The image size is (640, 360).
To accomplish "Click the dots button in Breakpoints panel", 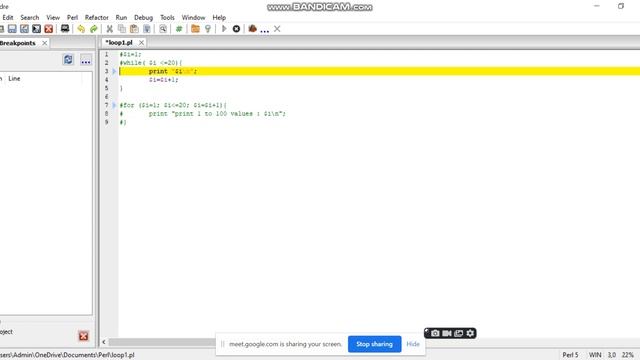I will point(86,60).
